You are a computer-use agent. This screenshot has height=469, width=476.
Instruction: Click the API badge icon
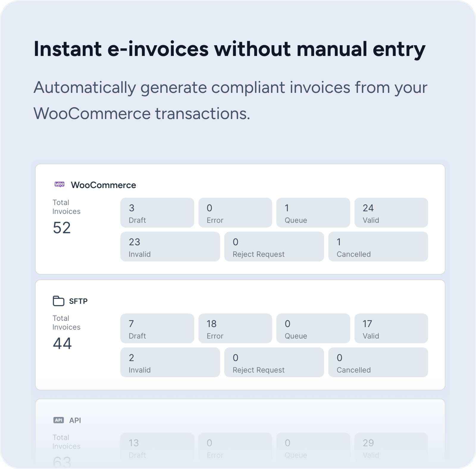point(59,420)
